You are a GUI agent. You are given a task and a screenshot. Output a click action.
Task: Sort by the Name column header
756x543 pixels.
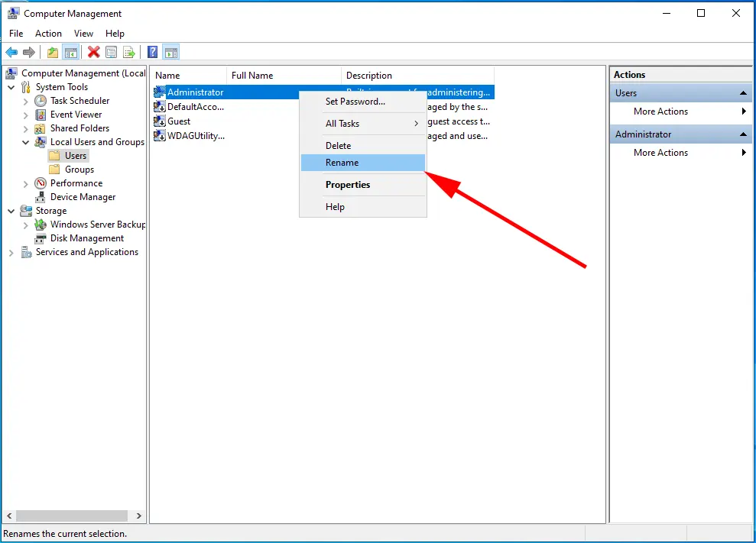click(189, 76)
